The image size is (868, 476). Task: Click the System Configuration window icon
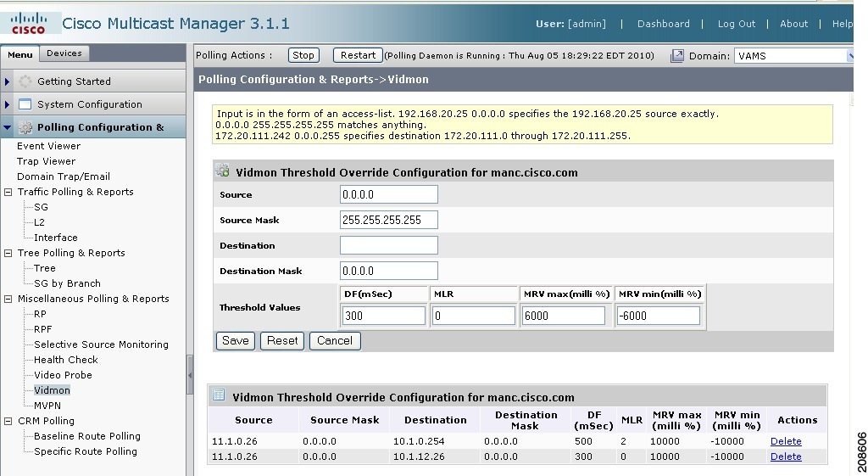[25, 104]
